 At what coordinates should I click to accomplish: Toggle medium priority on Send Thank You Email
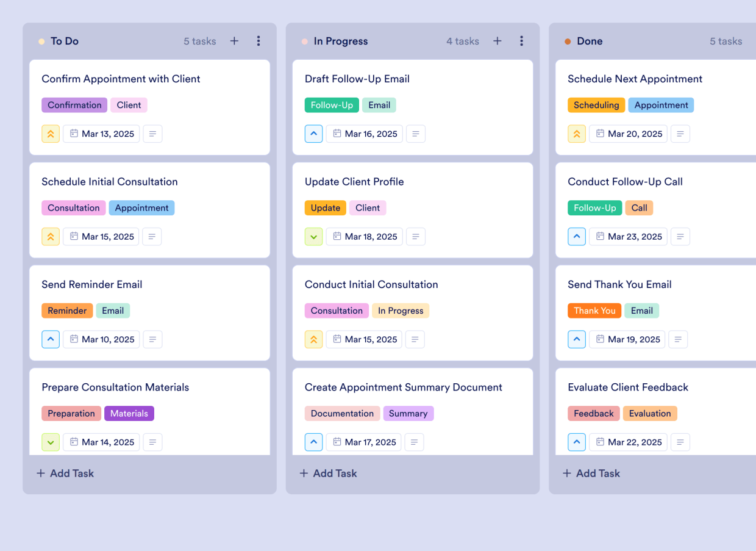point(577,339)
